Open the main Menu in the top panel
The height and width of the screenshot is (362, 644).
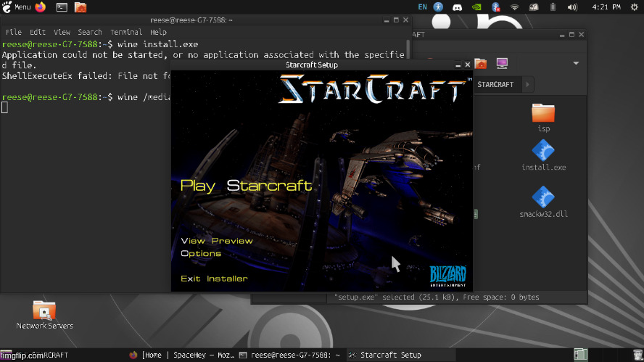tap(17, 7)
